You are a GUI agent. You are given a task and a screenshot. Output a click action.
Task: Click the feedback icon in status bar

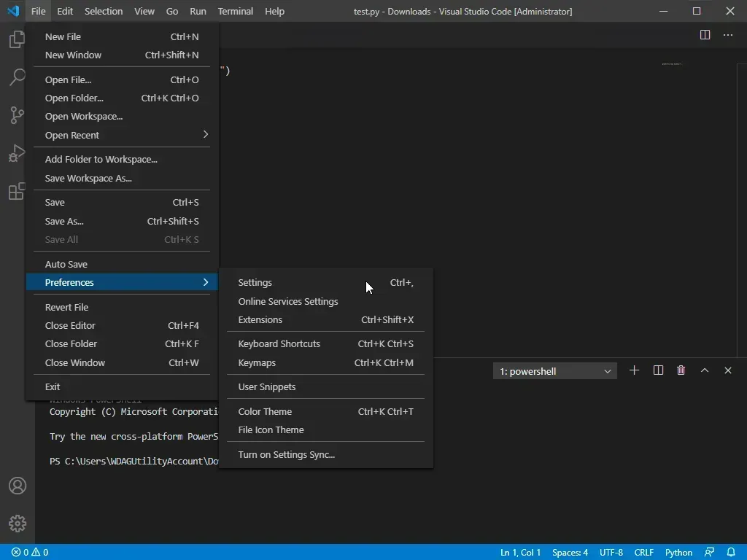point(709,553)
